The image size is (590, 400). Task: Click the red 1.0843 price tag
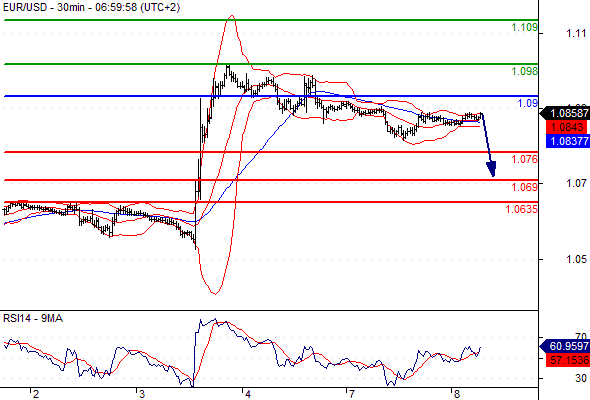(566, 127)
